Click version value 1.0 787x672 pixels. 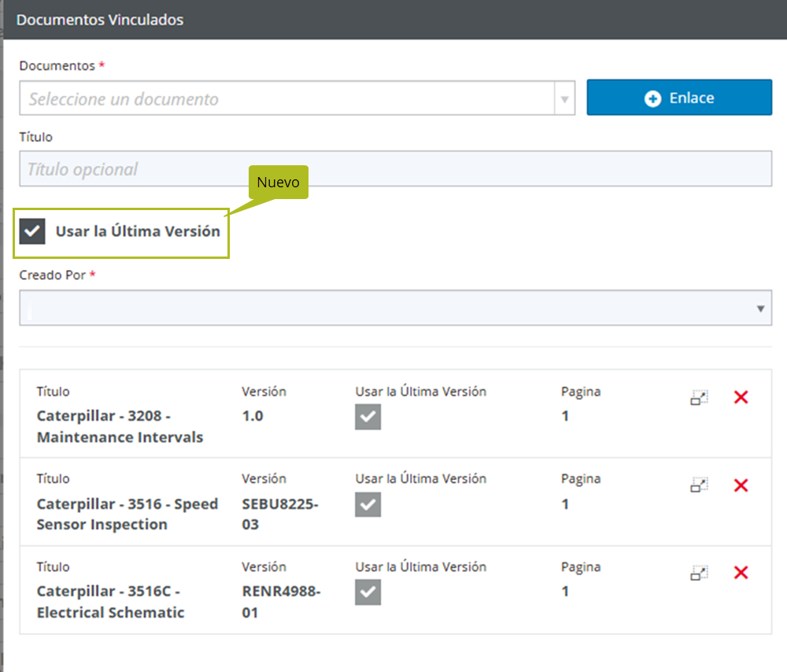[253, 416]
